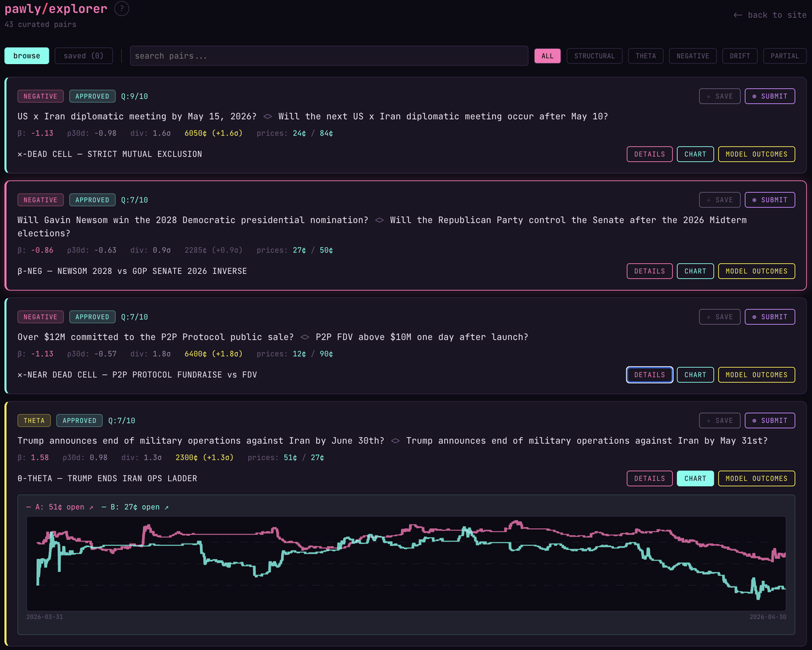Click the 'Trump announces end ... by June 30th?' title

click(x=200, y=441)
